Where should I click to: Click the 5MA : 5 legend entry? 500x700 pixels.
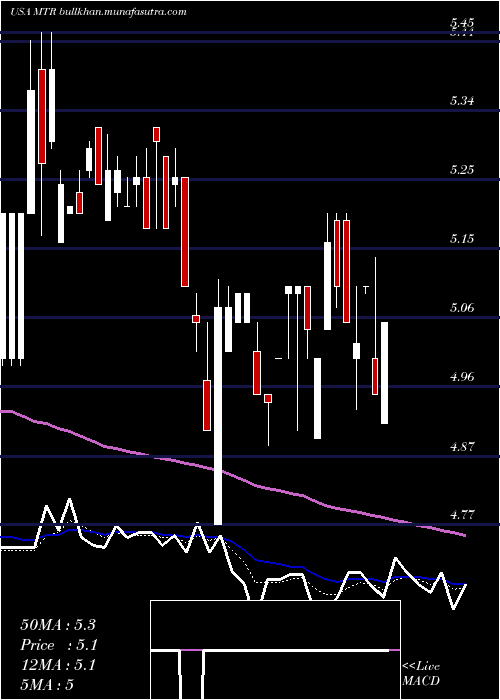[47, 685]
